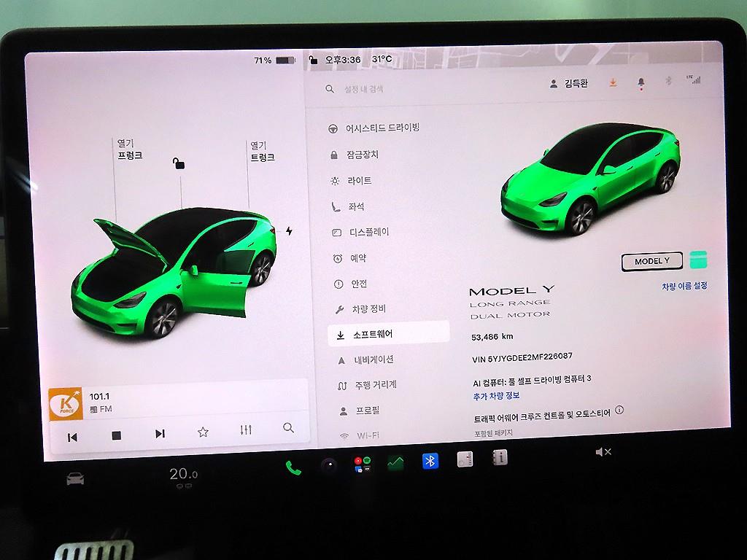Open the audio equalizer settings icon
This screenshot has width=747, height=560.
246,430
